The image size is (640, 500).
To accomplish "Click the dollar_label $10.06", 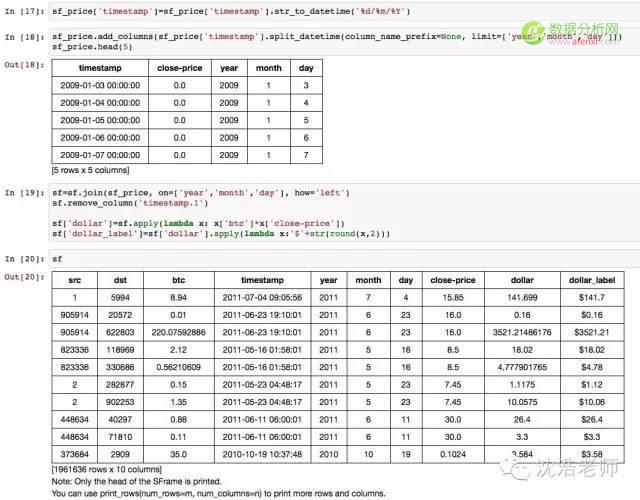I will click(x=592, y=402).
